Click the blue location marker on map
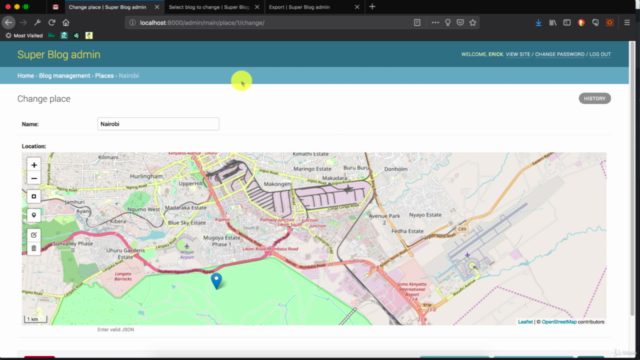Image resolution: width=640 pixels, height=360 pixels. tap(216, 281)
